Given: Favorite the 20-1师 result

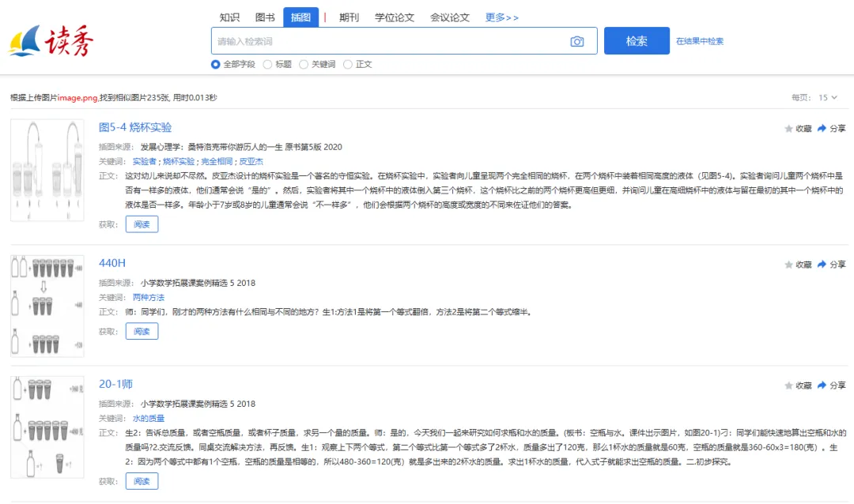Looking at the screenshot, I should tap(788, 386).
